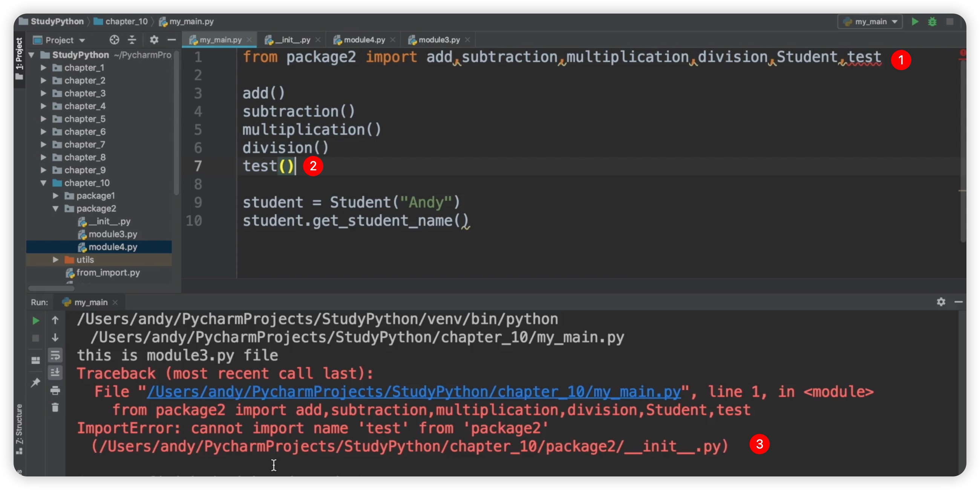Start debugging with the bug icon

932,22
